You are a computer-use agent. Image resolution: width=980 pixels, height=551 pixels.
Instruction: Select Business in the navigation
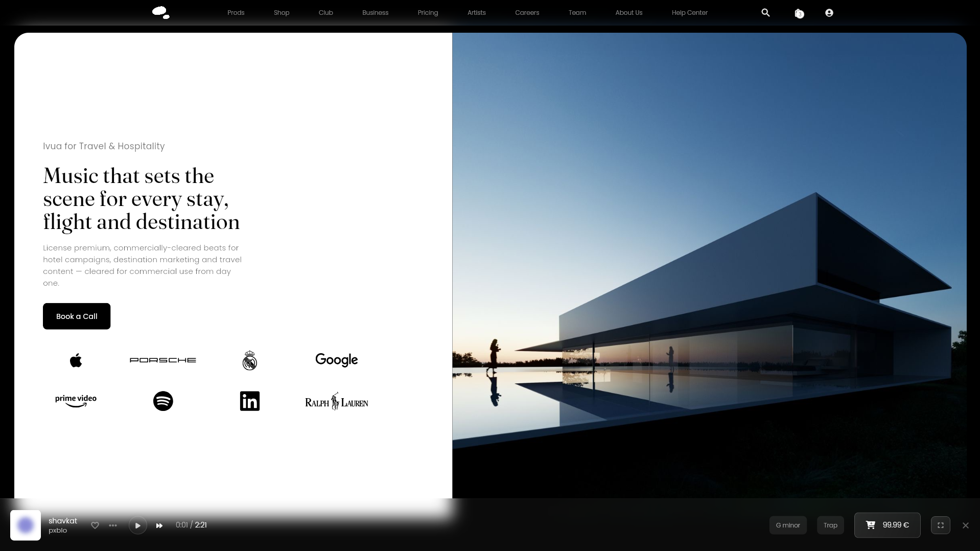[x=376, y=13]
